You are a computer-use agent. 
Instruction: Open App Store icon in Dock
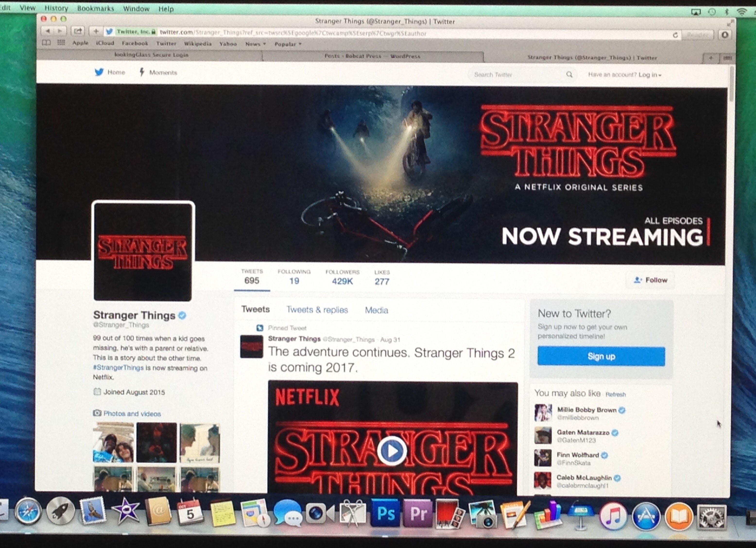point(646,516)
